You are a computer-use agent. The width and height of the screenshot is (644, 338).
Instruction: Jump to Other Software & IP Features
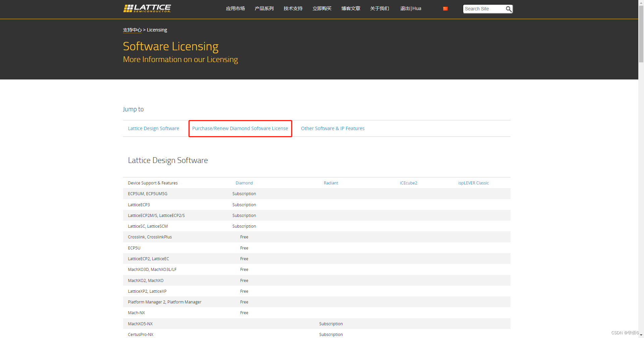coord(333,128)
